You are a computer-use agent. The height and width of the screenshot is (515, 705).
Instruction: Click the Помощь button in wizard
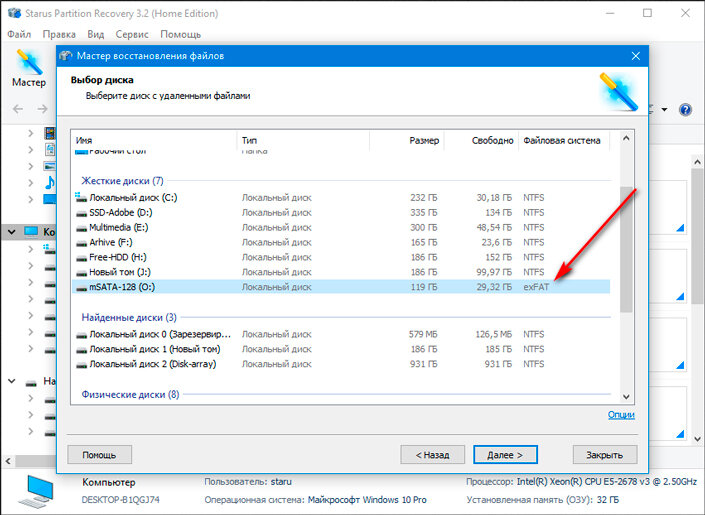(99, 455)
